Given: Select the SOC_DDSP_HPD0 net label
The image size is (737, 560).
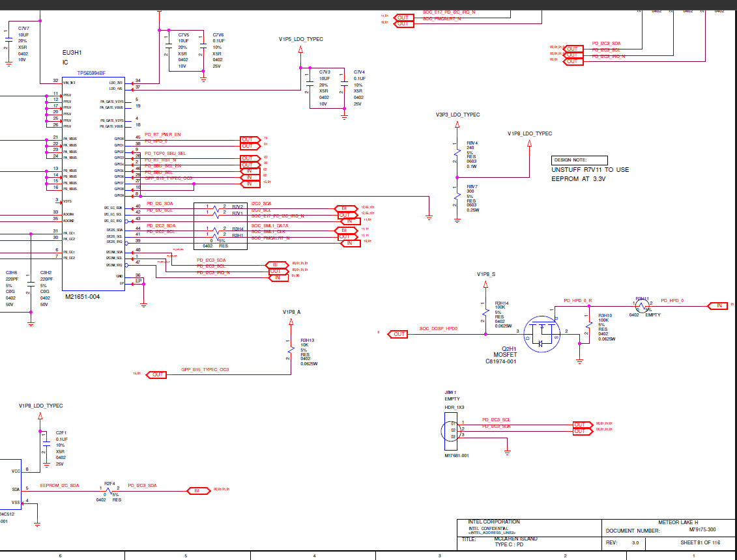Looking at the screenshot, I should [x=438, y=329].
